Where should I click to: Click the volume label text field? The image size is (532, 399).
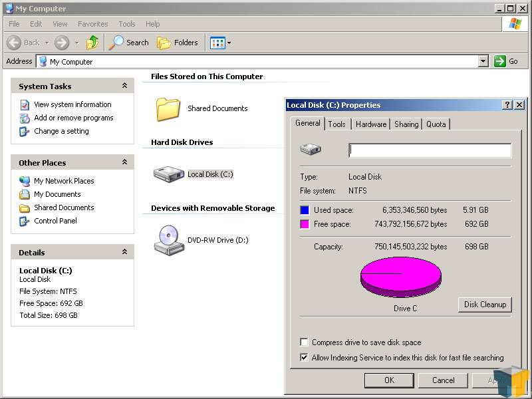tap(430, 150)
